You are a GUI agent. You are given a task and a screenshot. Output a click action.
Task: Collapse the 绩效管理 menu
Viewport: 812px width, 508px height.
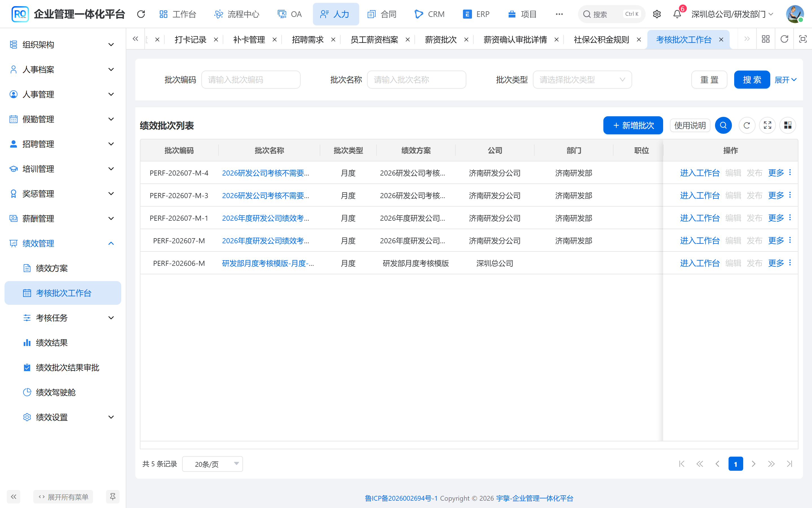point(63,244)
